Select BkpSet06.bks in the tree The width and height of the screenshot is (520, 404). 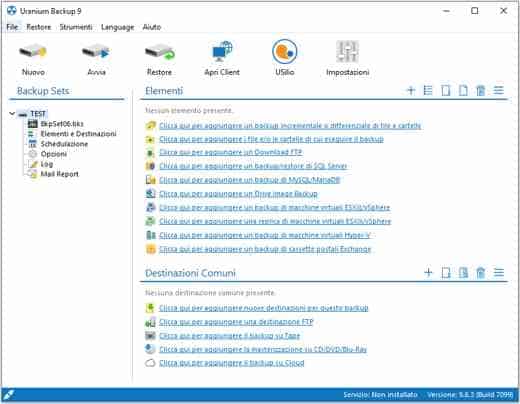point(62,124)
